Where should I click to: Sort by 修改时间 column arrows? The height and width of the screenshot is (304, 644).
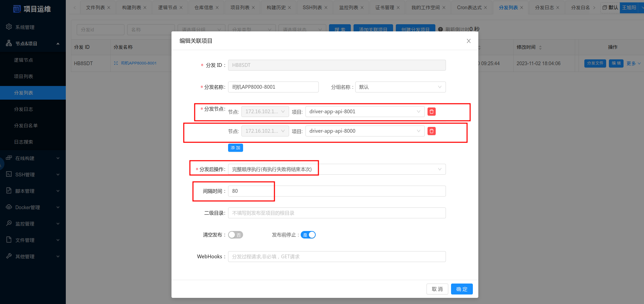540,47
